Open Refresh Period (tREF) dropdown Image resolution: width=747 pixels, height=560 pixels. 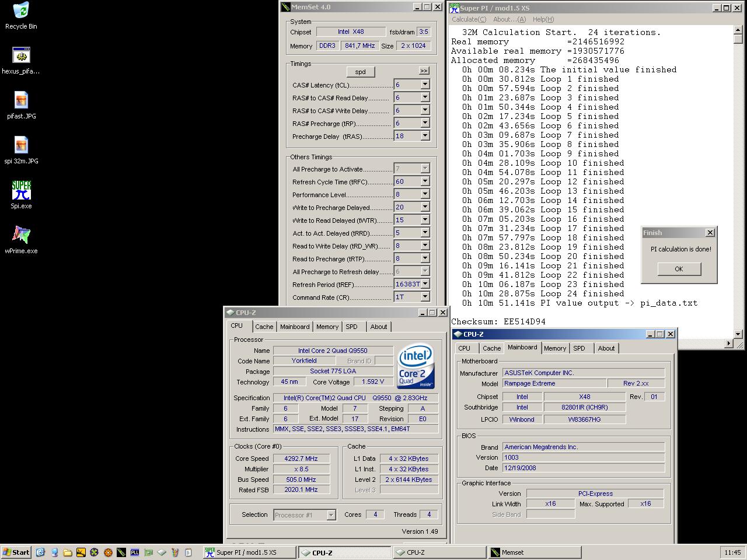point(425,284)
